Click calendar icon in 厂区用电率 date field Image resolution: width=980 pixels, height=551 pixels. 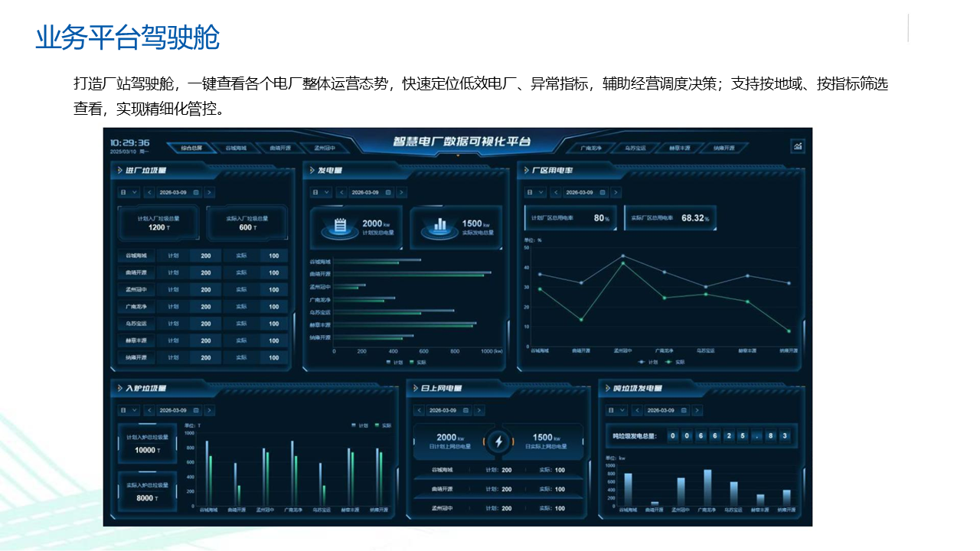(603, 193)
